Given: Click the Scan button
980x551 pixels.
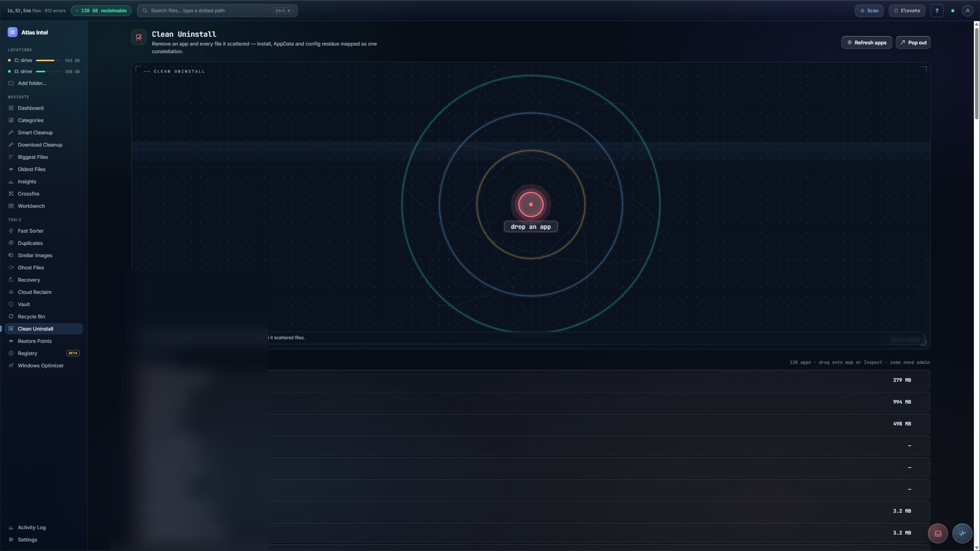Looking at the screenshot, I should 869,11.
